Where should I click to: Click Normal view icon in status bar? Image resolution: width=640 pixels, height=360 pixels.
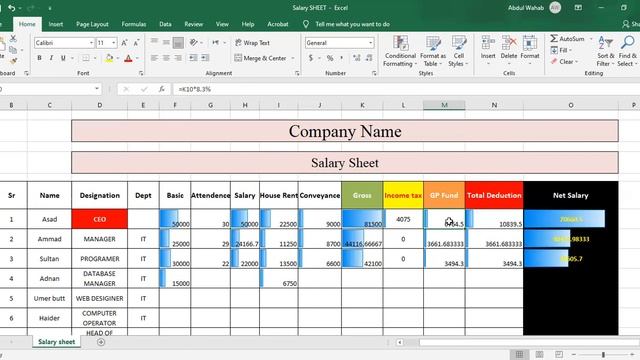[x=519, y=354]
